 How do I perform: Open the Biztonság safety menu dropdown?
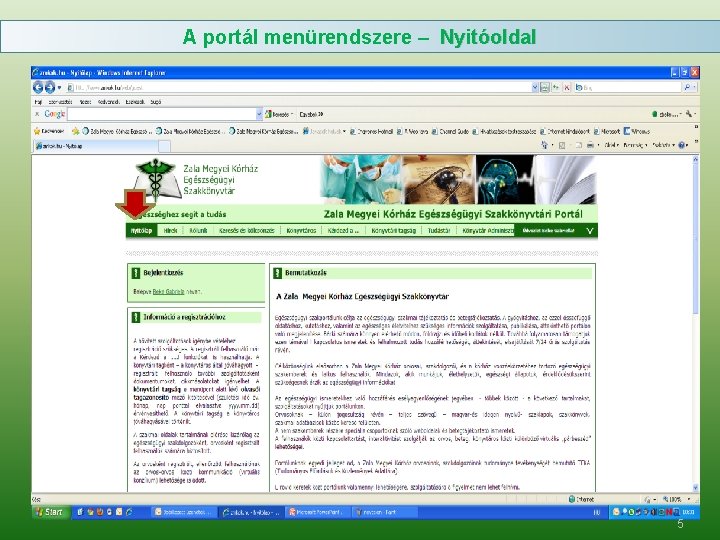pos(635,145)
